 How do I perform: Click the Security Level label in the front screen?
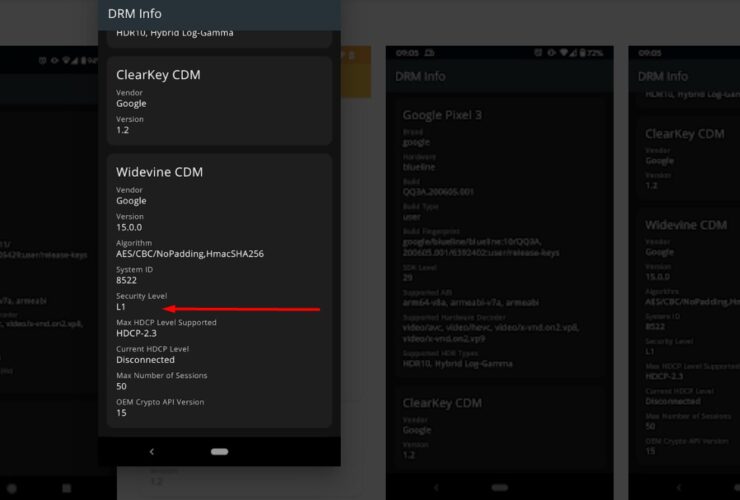(142, 296)
